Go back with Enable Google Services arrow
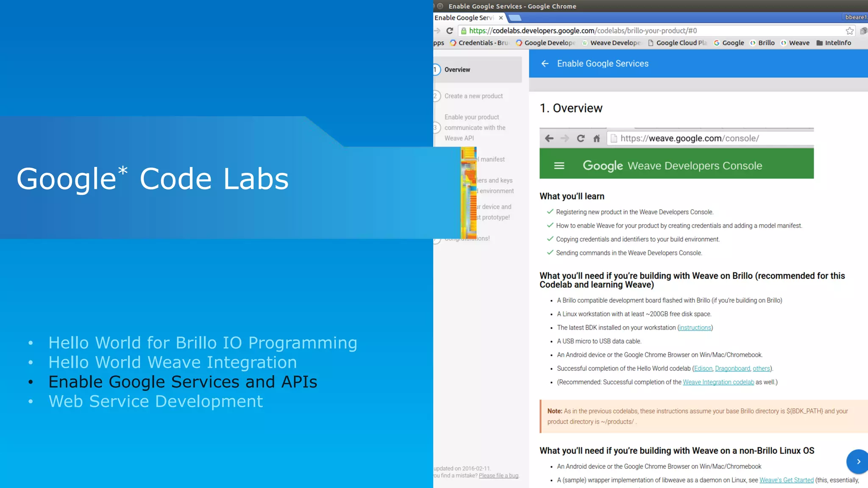The image size is (868, 488). click(x=545, y=64)
